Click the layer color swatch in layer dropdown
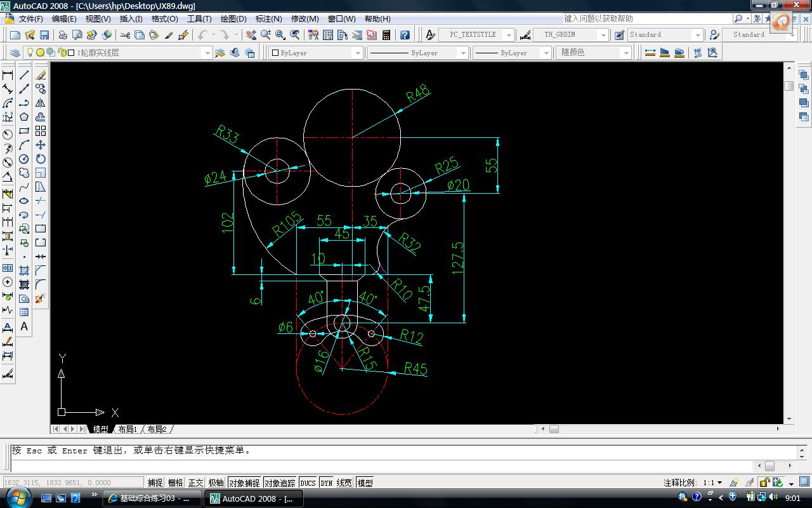The image size is (812, 508). [x=71, y=53]
